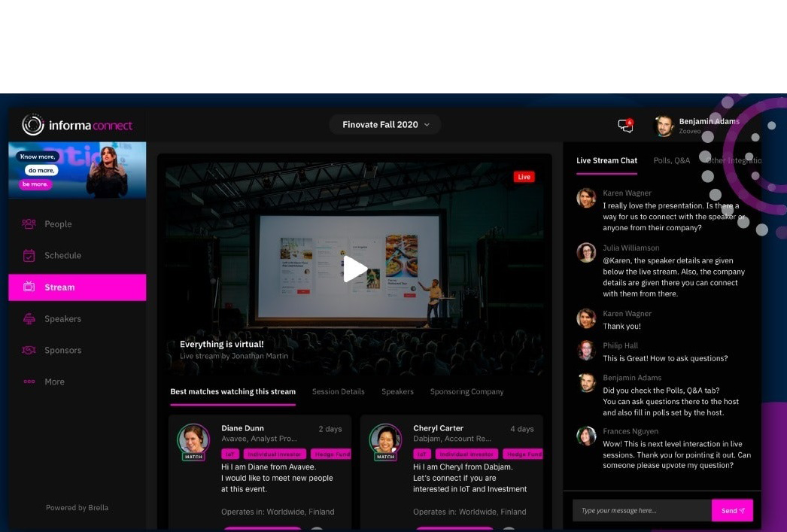Viewport: 787px width, 532px height.
Task: Click Karen Wagner's avatar on first chat message
Action: [x=586, y=198]
